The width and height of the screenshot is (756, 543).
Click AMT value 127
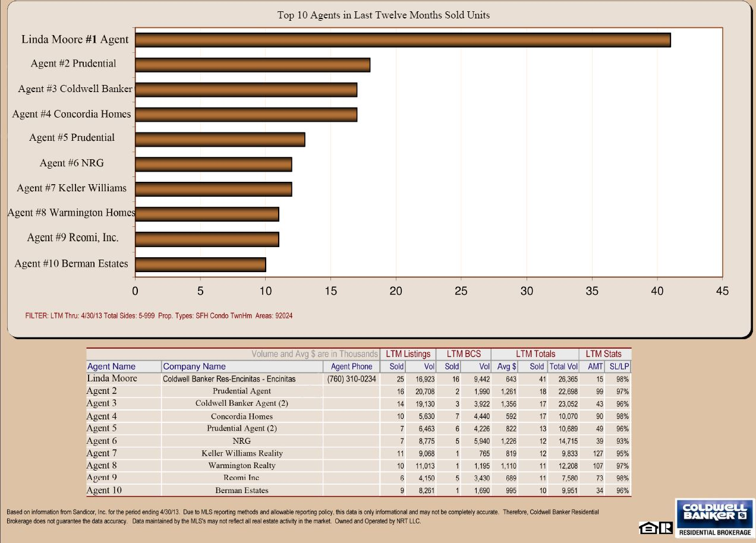pos(597,453)
